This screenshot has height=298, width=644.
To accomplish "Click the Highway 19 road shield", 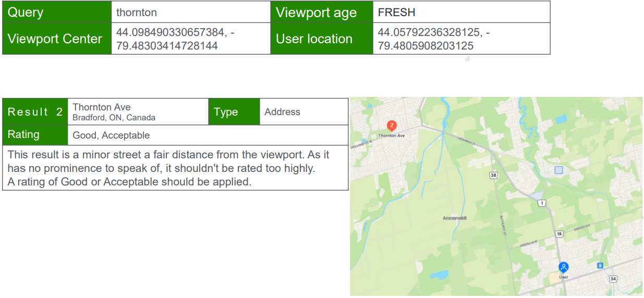I will click(x=559, y=234).
